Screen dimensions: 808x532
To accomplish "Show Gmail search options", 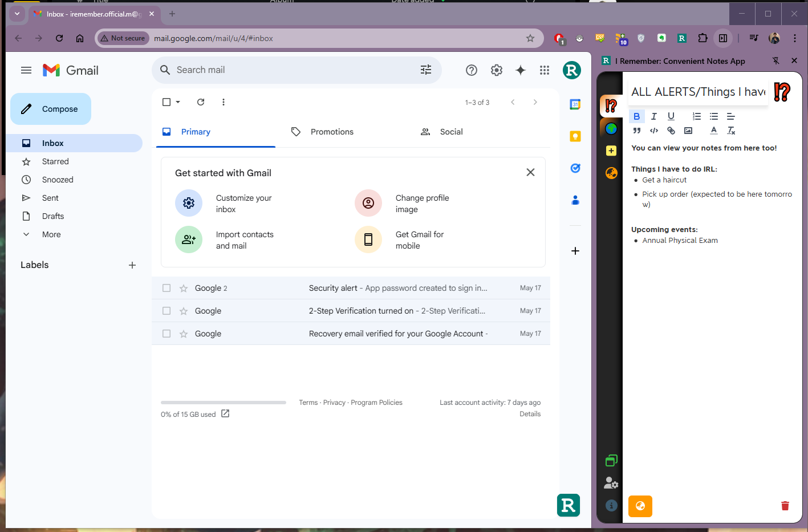I will pos(426,70).
